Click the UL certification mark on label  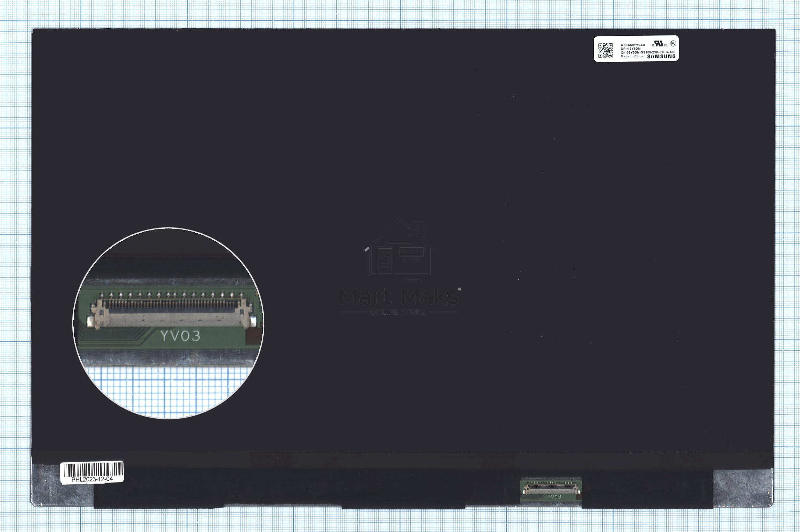tap(659, 44)
